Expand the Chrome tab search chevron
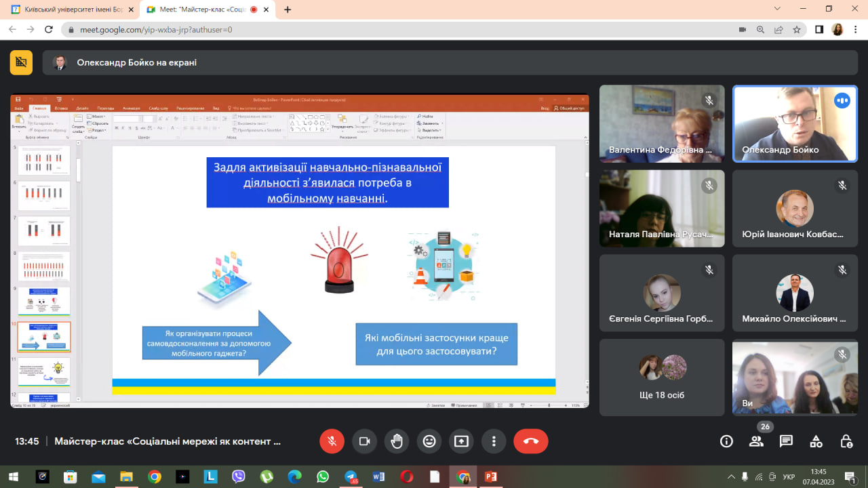Screen dimensions: 868x488 (777, 9)
